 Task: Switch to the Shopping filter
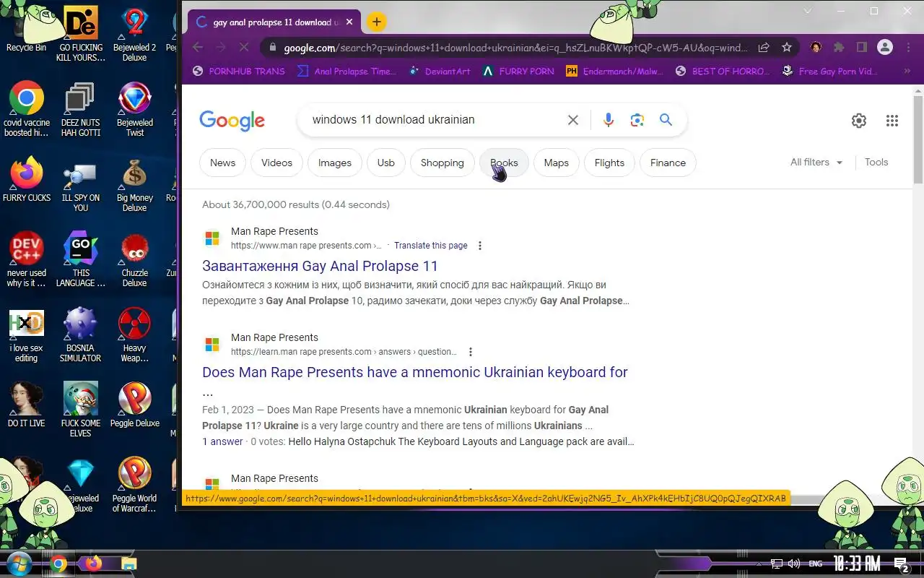443,163
